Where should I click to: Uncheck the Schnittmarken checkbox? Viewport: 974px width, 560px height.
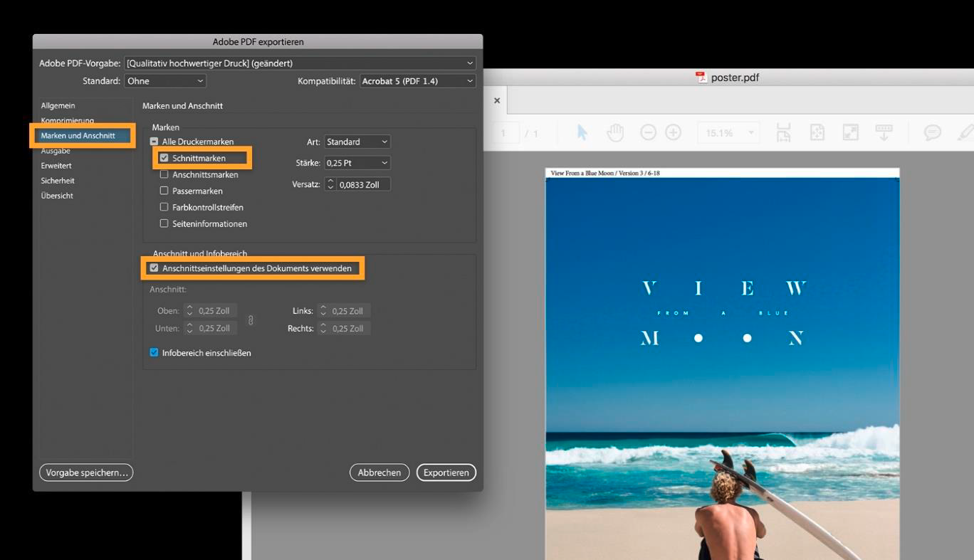(x=164, y=158)
